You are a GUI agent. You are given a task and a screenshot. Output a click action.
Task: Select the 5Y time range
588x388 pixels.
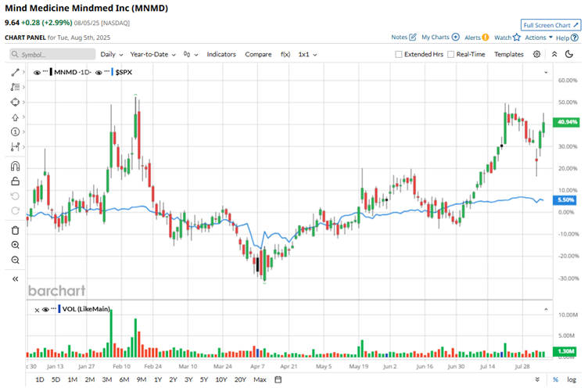coord(203,379)
